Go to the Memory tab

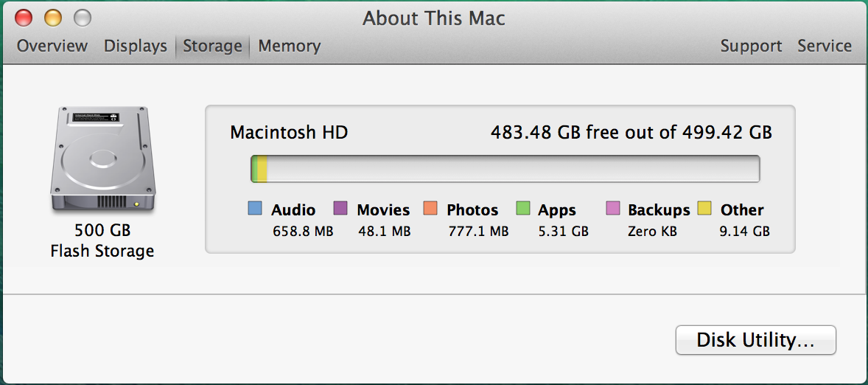point(290,46)
